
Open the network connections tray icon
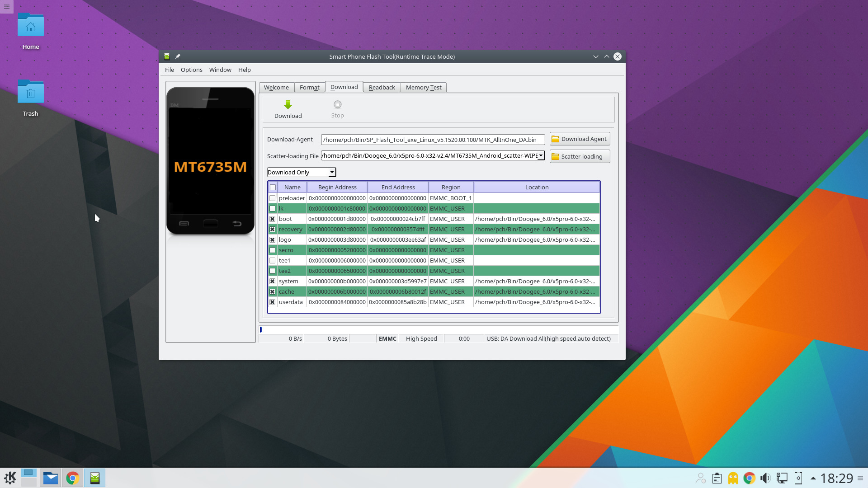click(782, 478)
